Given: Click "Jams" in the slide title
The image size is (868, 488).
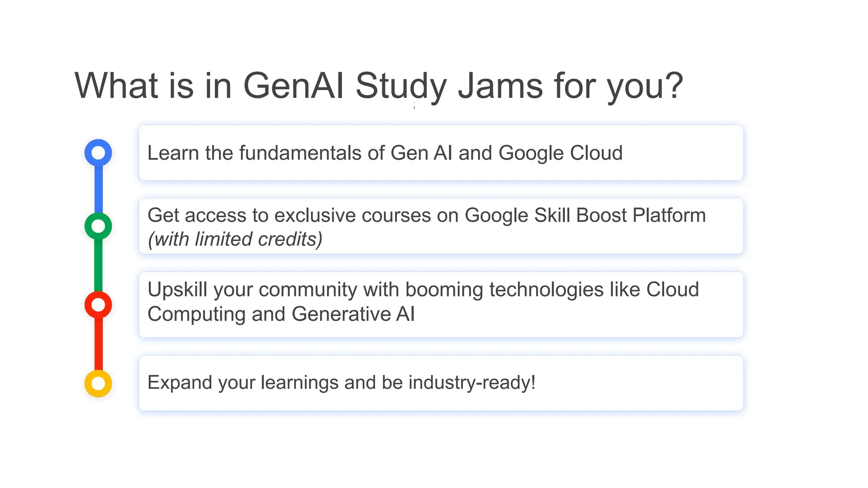Looking at the screenshot, I should 501,86.
